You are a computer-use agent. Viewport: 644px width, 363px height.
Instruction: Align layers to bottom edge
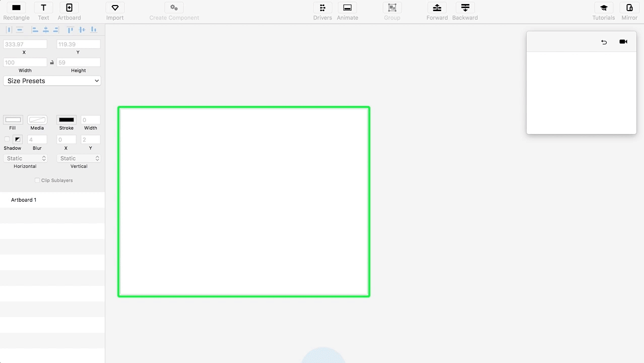[93, 30]
